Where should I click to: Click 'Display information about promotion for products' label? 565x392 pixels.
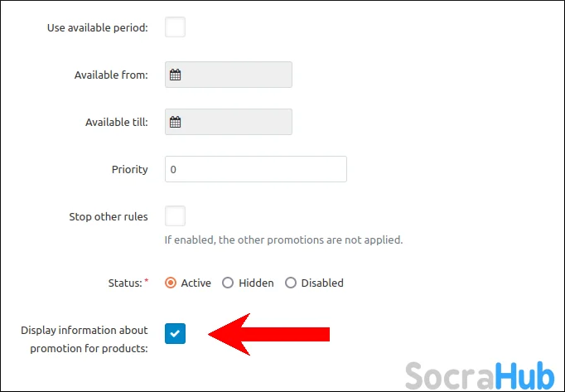tap(85, 340)
